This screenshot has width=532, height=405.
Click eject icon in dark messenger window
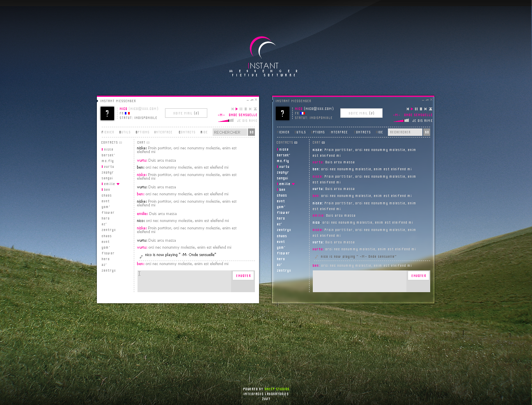click(431, 109)
